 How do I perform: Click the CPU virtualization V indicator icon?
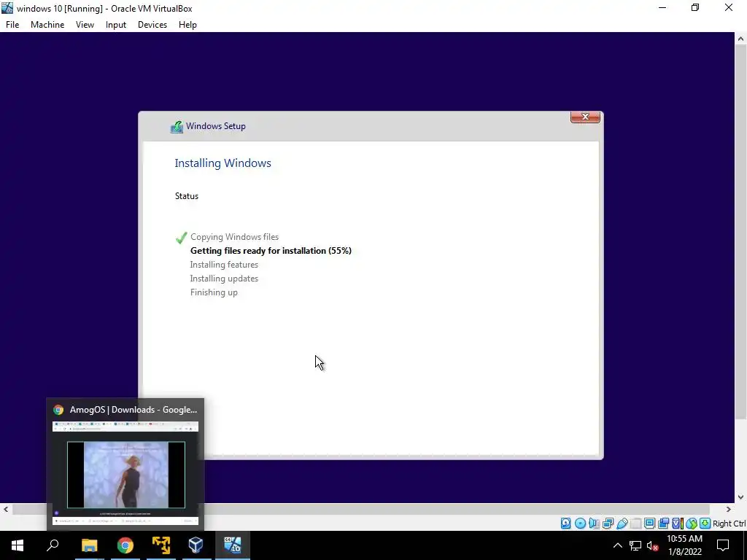point(678,524)
